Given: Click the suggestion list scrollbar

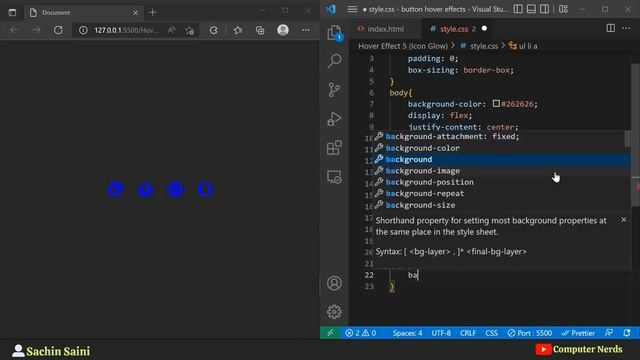Looking at the screenshot, I should point(627,139).
